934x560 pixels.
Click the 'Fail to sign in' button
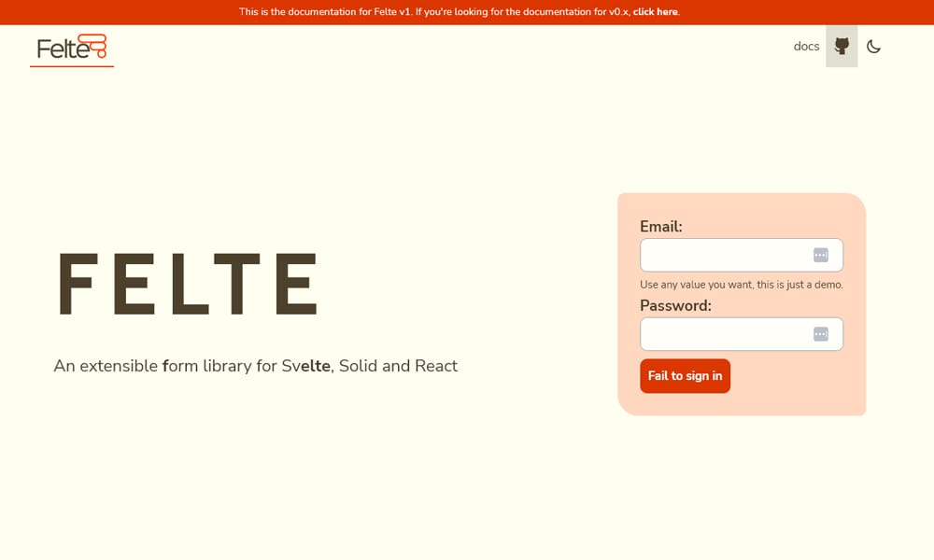[x=685, y=376]
